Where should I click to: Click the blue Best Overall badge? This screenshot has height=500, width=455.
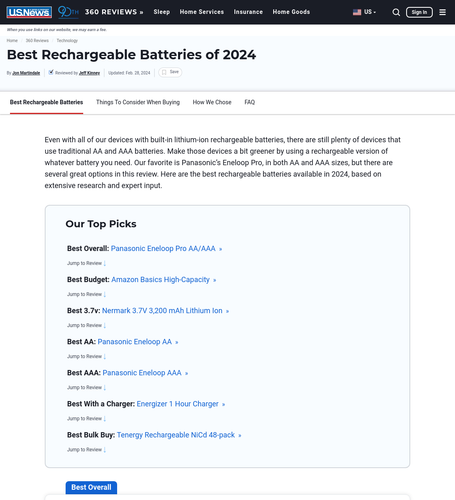tap(91, 487)
